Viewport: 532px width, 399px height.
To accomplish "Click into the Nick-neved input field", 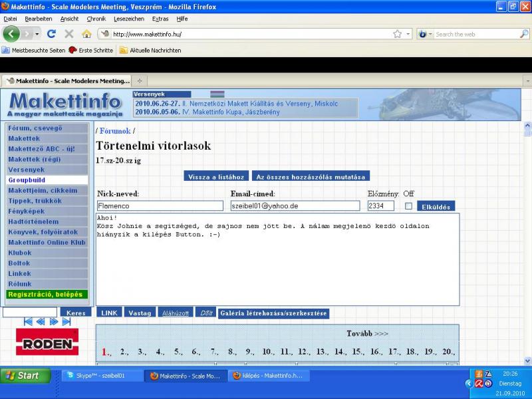I will pos(160,206).
